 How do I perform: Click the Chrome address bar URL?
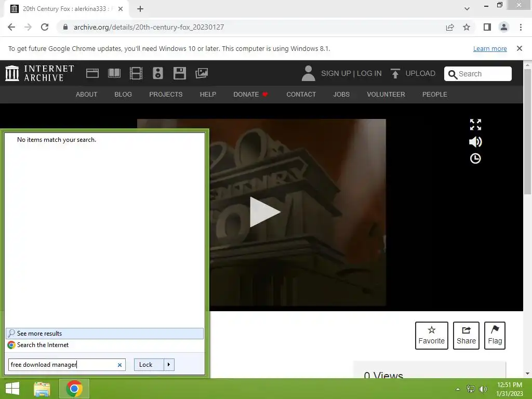point(149,27)
